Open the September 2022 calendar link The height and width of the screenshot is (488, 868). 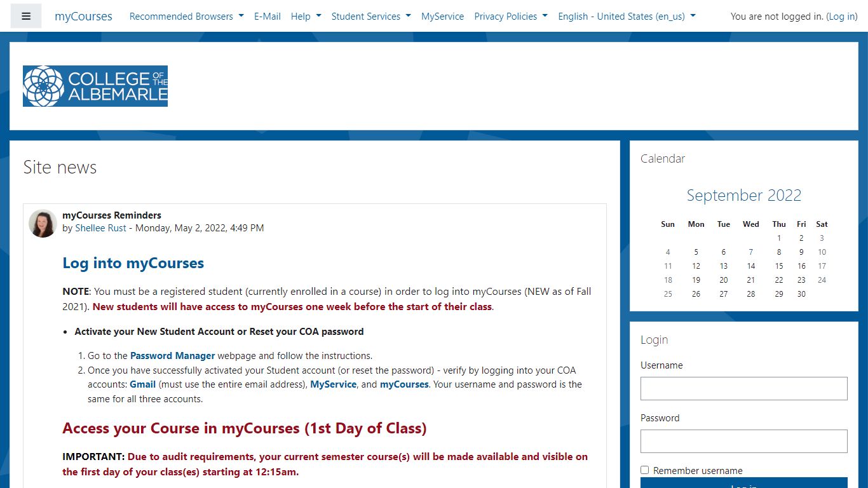744,195
